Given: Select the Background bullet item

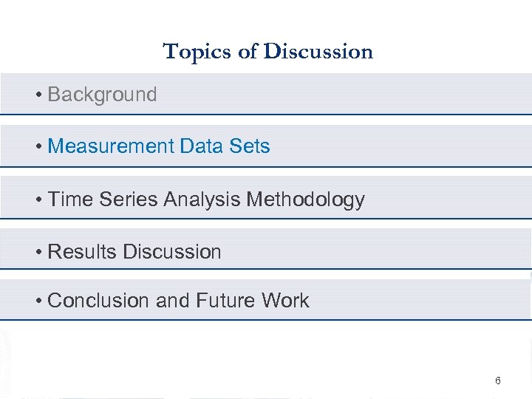Looking at the screenshot, I should 102,95.
